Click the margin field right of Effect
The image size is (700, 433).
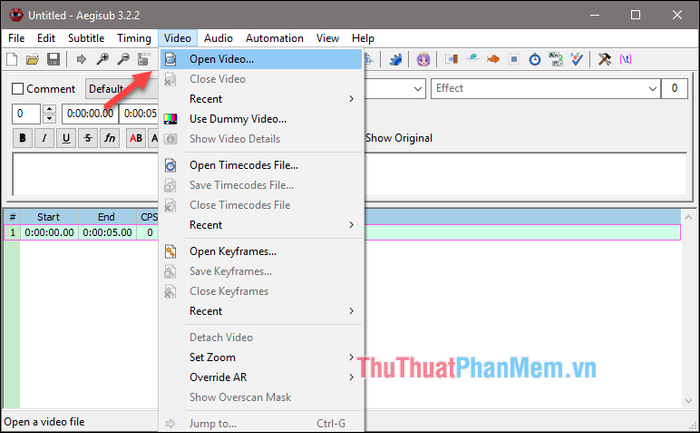(674, 88)
